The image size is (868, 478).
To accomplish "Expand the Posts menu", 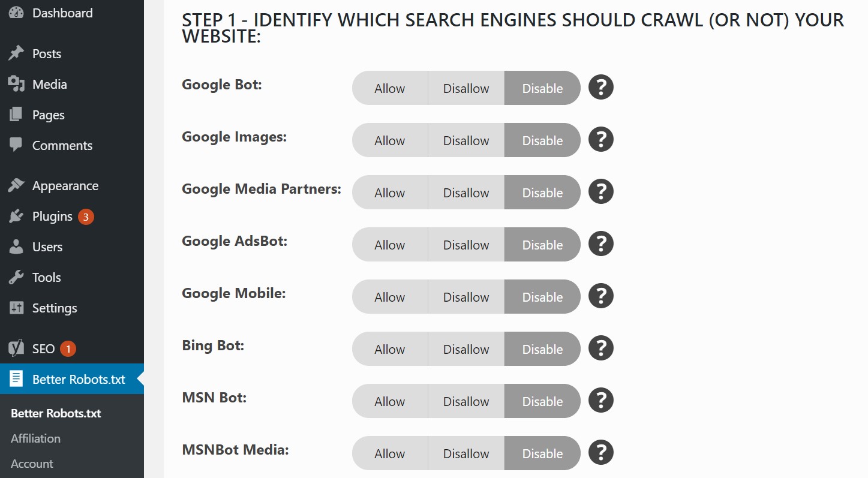I will click(46, 53).
